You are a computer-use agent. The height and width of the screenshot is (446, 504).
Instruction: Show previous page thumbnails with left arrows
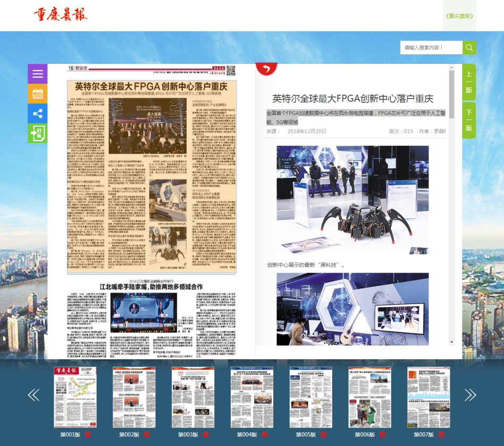pyautogui.click(x=33, y=395)
